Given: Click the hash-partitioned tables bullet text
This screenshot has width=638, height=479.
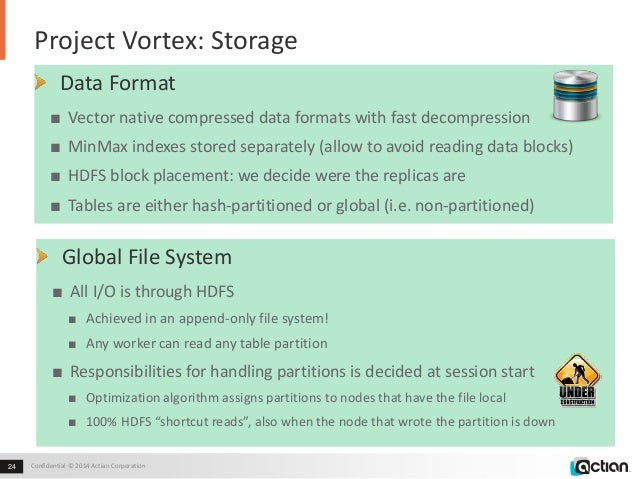Looking at the screenshot, I should [301, 206].
